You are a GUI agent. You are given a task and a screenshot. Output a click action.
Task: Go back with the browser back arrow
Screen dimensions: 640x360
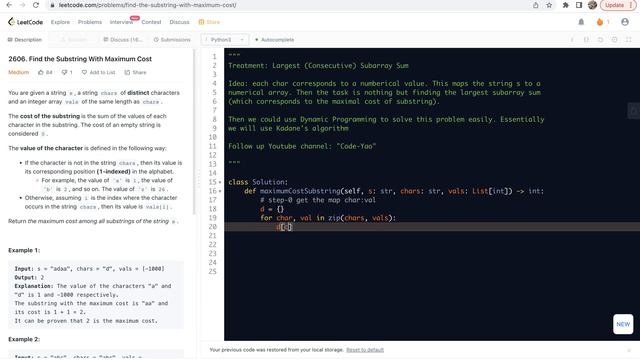pyautogui.click(x=9, y=5)
